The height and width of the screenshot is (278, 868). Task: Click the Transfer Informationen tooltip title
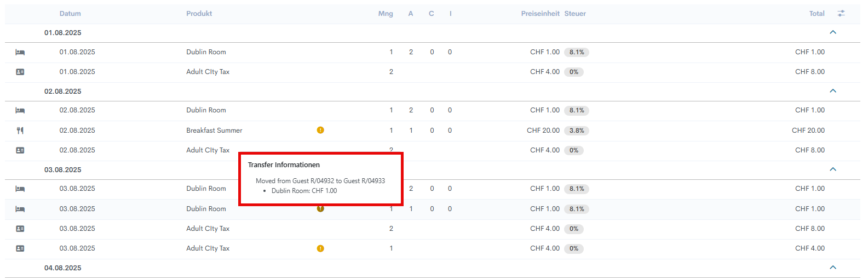284,165
